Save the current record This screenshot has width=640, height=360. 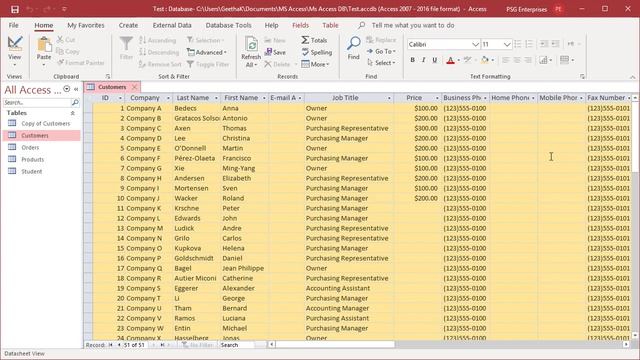(x=275, y=52)
